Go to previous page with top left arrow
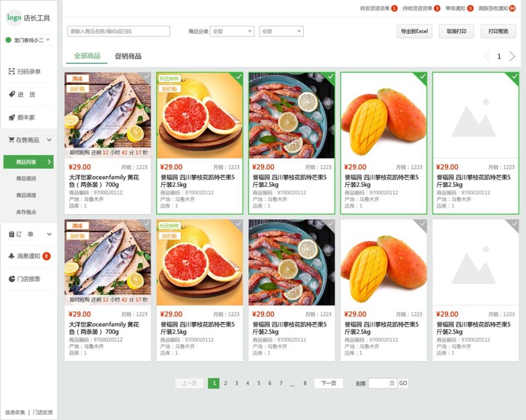Screen dimensions: 526x420 coord(487,56)
